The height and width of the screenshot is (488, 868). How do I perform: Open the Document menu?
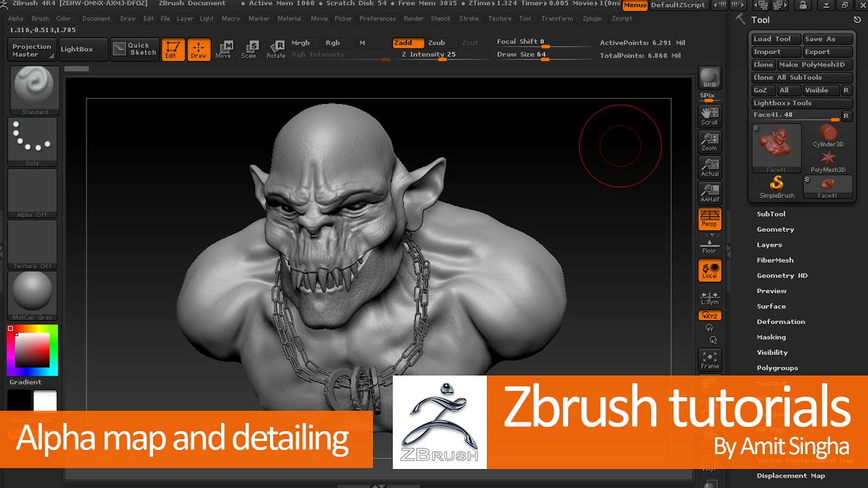tap(96, 19)
